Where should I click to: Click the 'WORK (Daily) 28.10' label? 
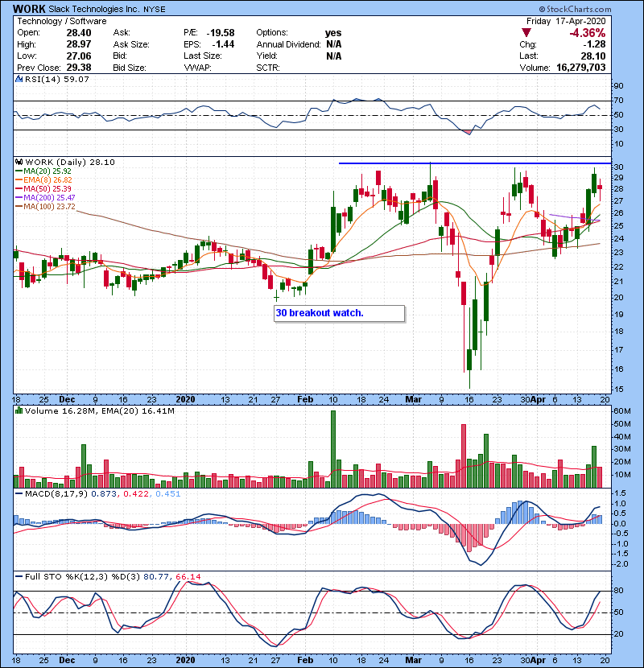(x=70, y=163)
